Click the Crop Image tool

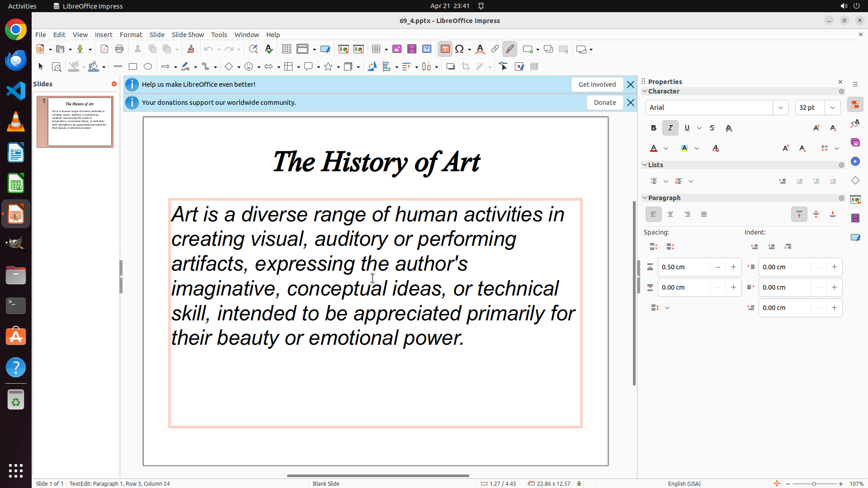pos(466,67)
